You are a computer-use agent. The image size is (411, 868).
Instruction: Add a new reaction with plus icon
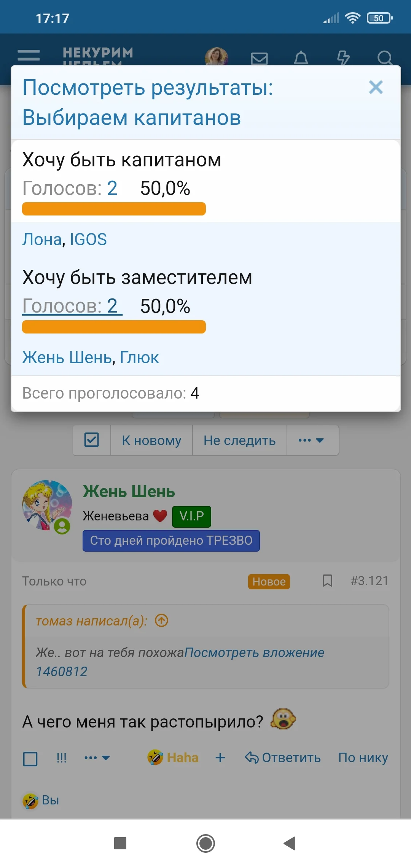tap(220, 758)
